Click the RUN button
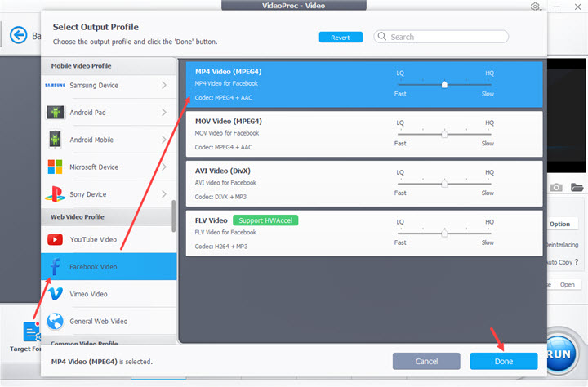The image size is (588, 387). (x=559, y=354)
